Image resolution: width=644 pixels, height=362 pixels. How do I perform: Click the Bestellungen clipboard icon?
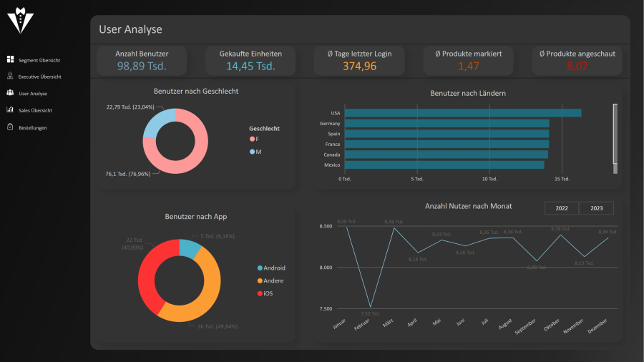(10, 127)
